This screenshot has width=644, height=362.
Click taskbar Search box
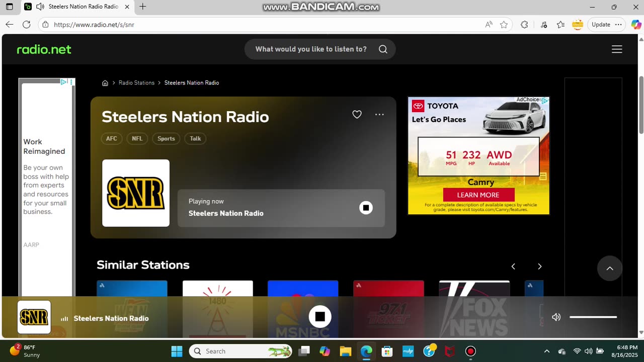click(241, 351)
